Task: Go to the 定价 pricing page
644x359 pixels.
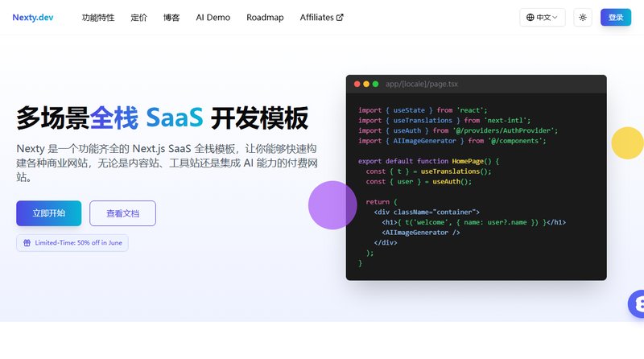Action: pos(138,17)
